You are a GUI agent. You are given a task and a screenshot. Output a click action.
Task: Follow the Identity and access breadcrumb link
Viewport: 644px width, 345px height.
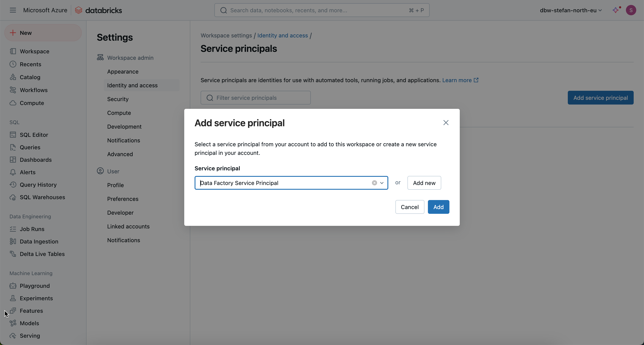(282, 35)
